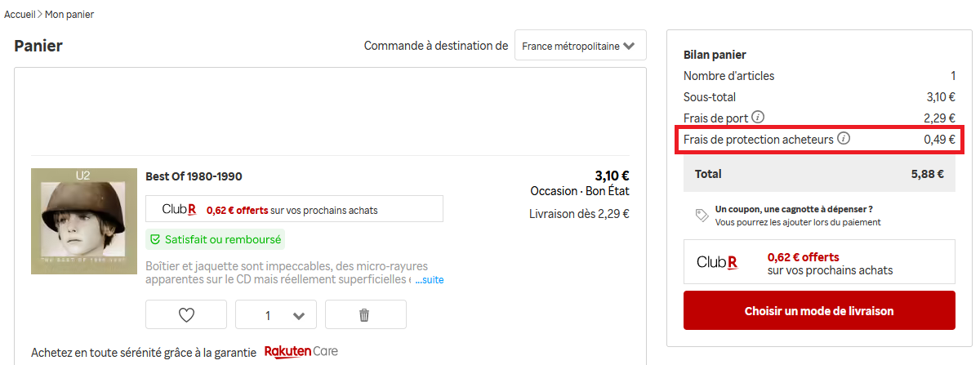Open the France métropolitaine destination dropdown
Image resolution: width=980 pixels, height=365 pixels.
[x=580, y=46]
